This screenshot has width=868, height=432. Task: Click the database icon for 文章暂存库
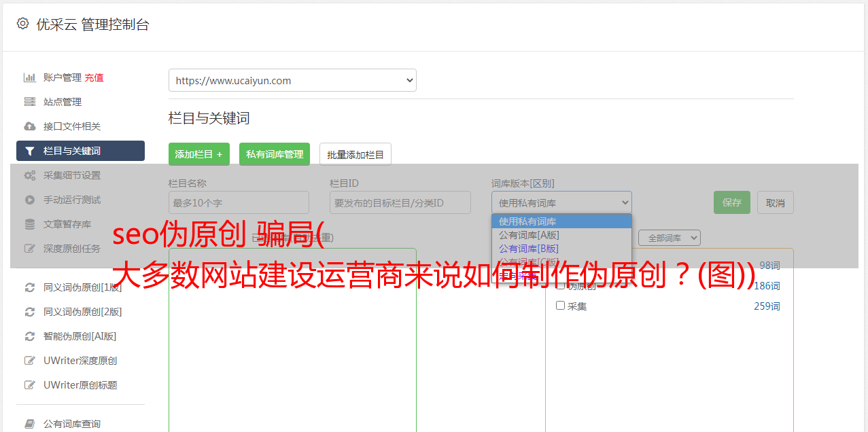[x=29, y=224]
